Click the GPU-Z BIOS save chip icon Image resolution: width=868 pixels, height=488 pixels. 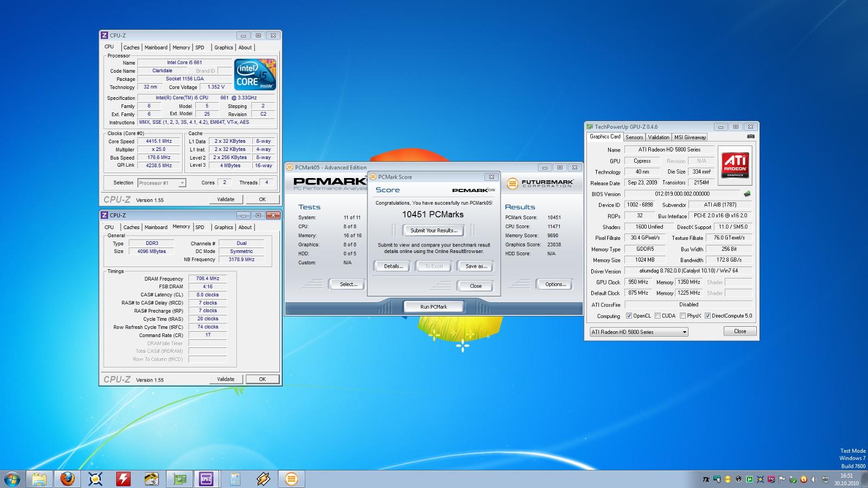[747, 194]
